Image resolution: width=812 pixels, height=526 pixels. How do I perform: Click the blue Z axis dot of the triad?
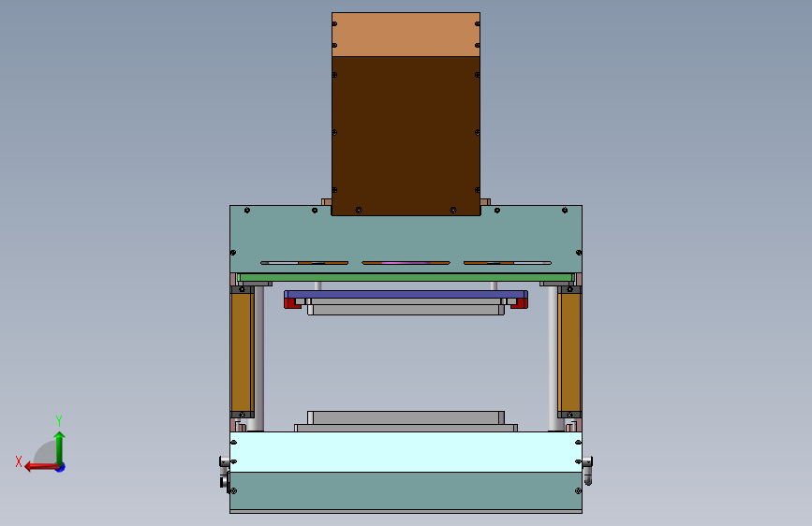pyautogui.click(x=61, y=467)
